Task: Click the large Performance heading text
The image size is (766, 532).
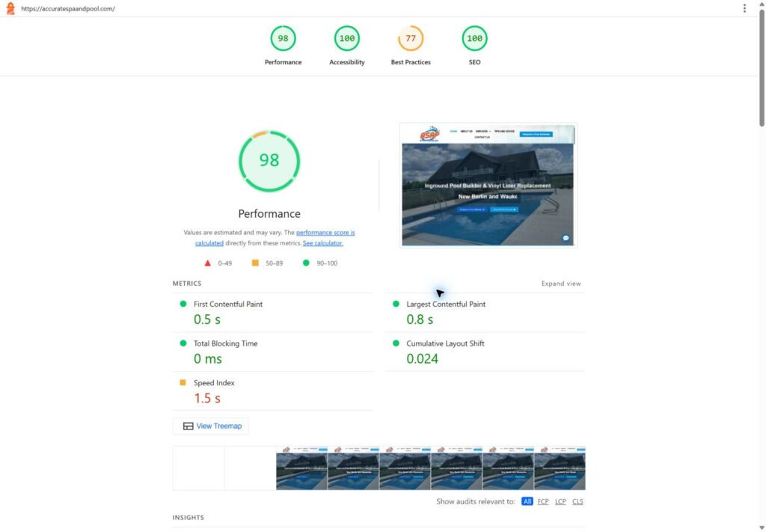Action: pos(269,213)
